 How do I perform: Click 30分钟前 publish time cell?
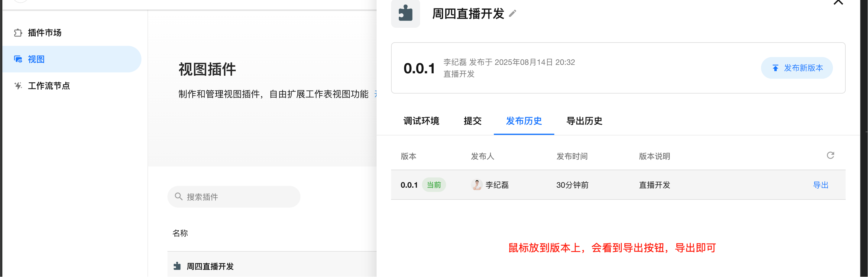pos(572,185)
